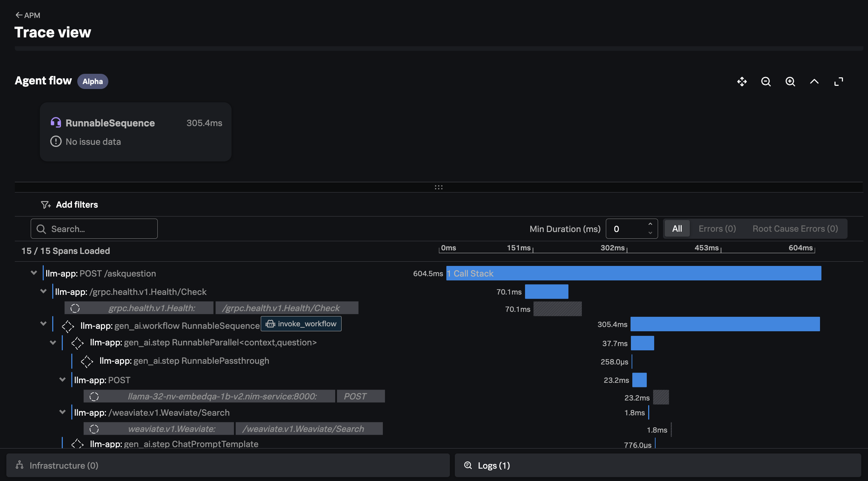
Task: Zoom in the Agent flow diagram
Action: 790,82
